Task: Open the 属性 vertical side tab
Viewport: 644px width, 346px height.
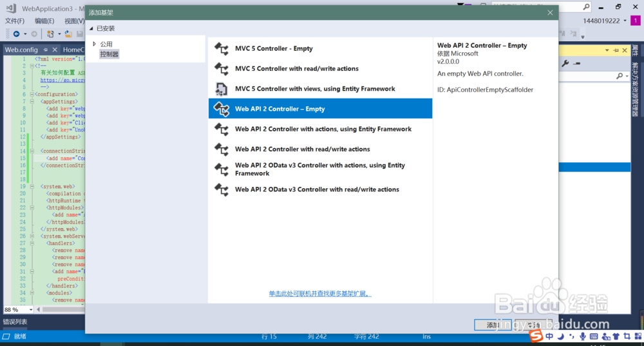Action: (635, 50)
